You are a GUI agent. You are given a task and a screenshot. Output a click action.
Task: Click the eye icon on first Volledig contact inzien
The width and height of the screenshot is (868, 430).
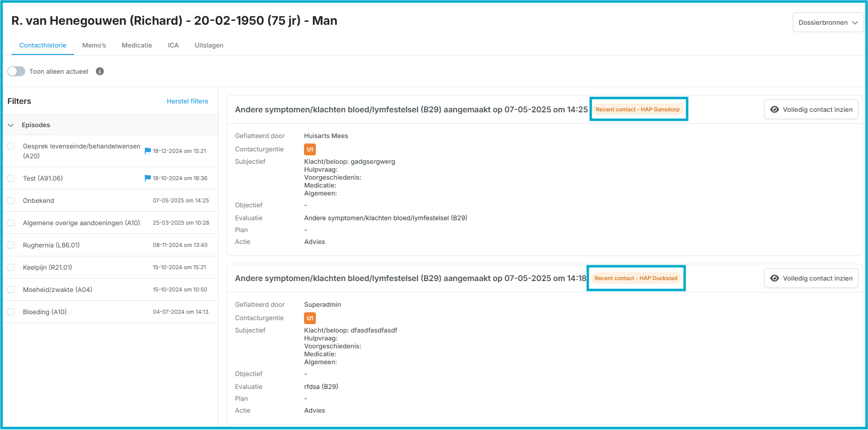(775, 109)
